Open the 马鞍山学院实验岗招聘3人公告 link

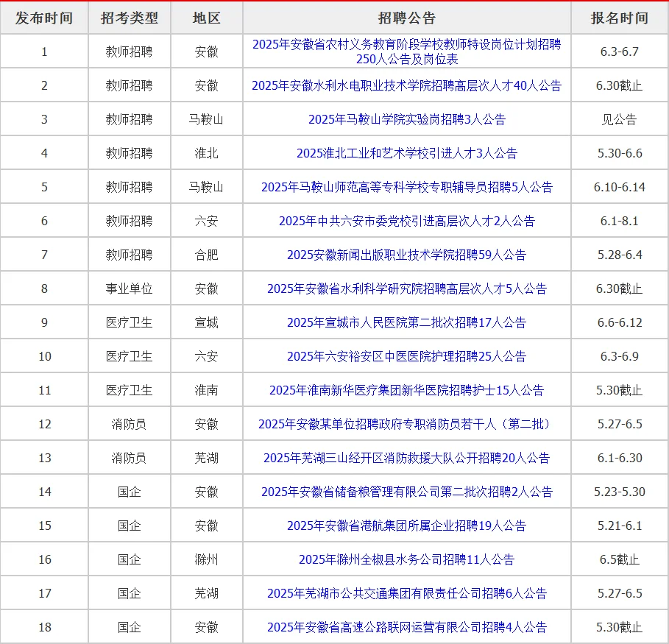click(x=406, y=119)
